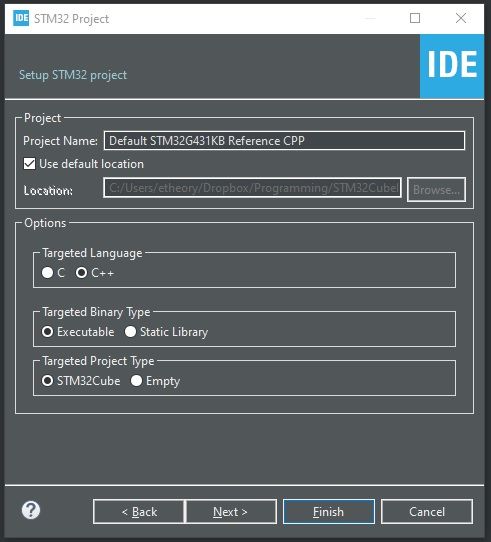Click the IDE icon in the title bar
This screenshot has width=491, height=542.
coord(21,18)
